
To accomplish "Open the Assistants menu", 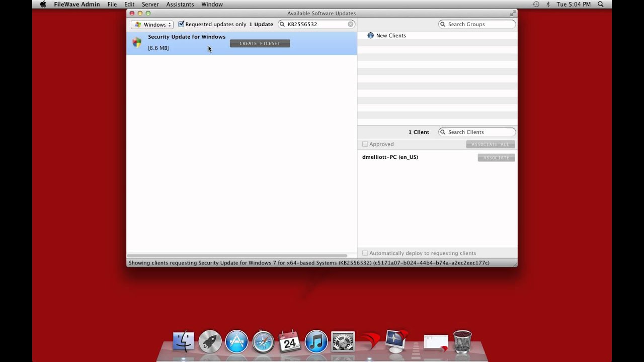I will click(x=180, y=4).
